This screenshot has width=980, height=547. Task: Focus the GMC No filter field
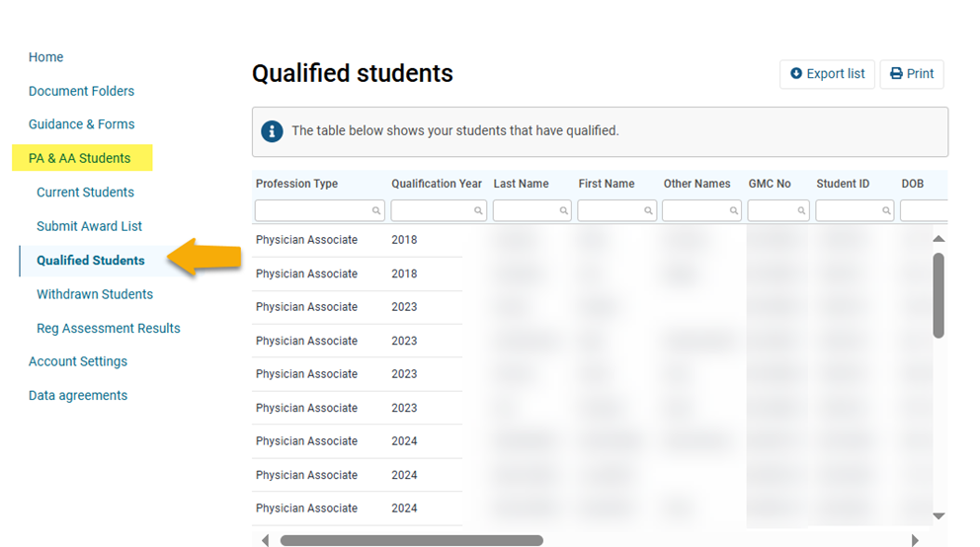[778, 211]
